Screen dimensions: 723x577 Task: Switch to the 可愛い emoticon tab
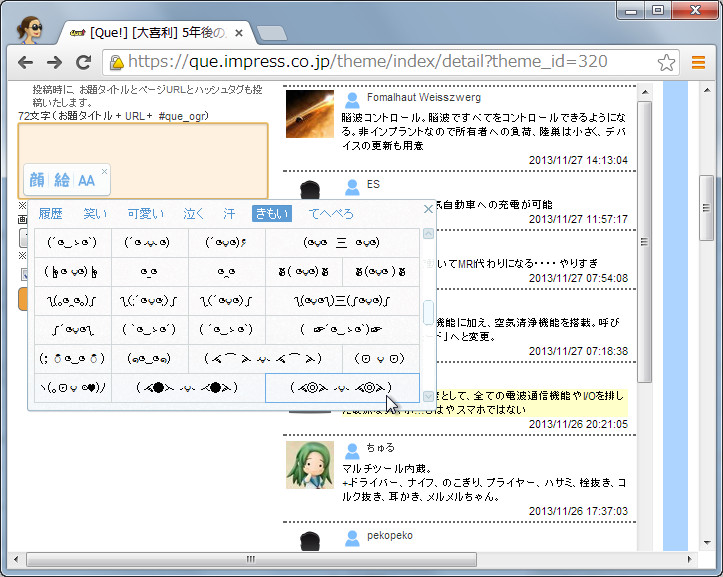click(x=146, y=214)
